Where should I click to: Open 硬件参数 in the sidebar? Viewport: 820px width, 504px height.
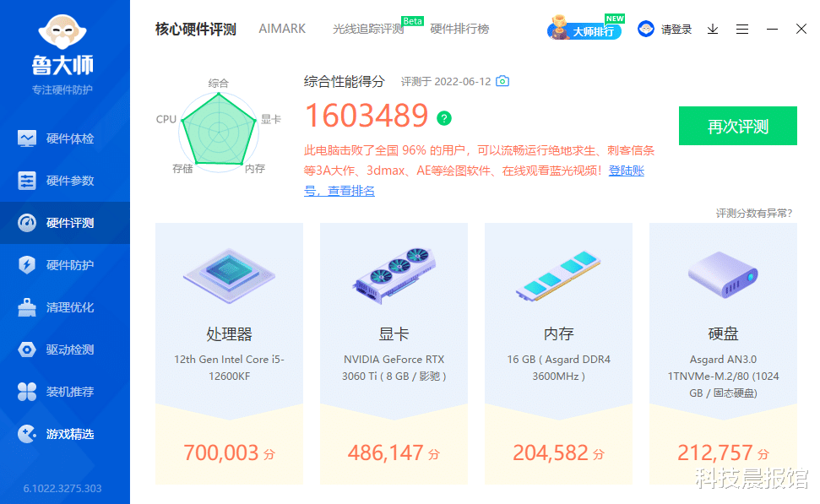coord(65,181)
